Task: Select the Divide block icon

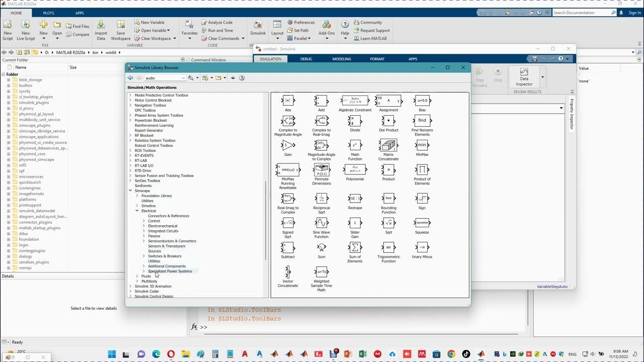Action: (x=355, y=121)
